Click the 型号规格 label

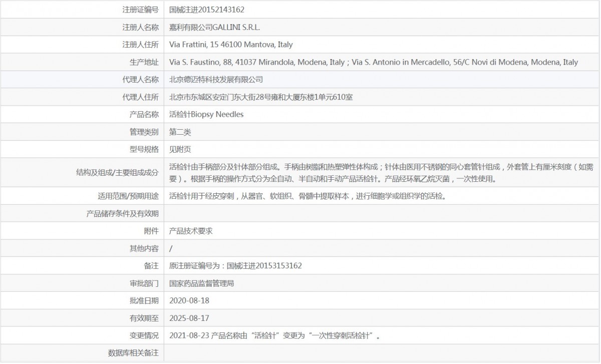click(144, 149)
